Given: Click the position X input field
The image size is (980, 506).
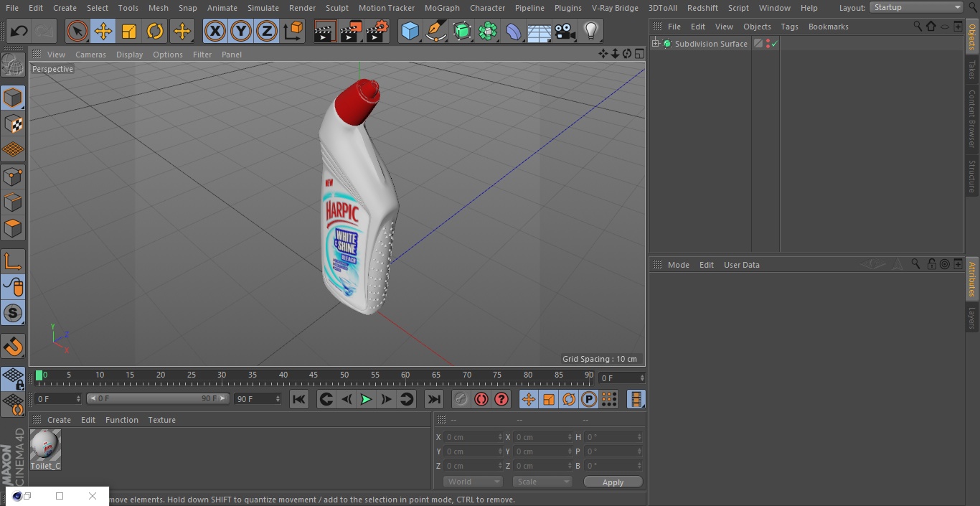Looking at the screenshot, I should pyautogui.click(x=472, y=437).
